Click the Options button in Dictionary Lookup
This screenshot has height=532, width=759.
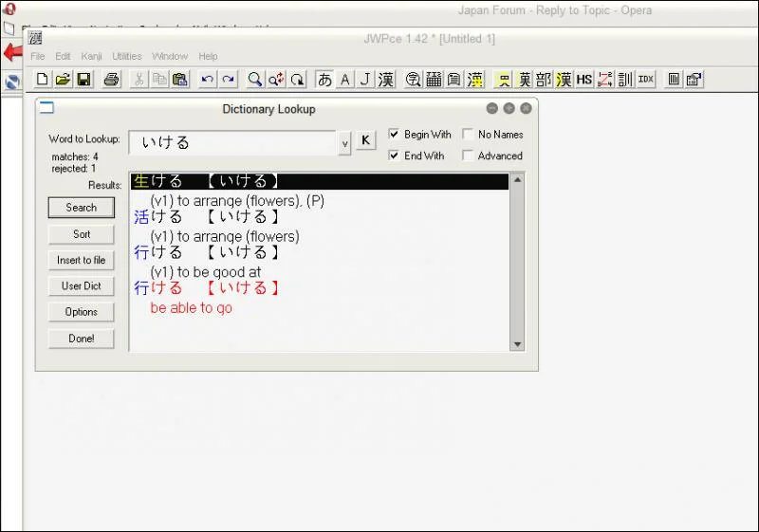coord(82,312)
